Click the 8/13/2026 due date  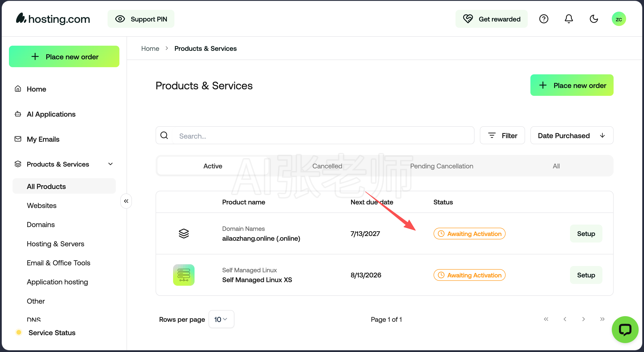click(x=366, y=275)
